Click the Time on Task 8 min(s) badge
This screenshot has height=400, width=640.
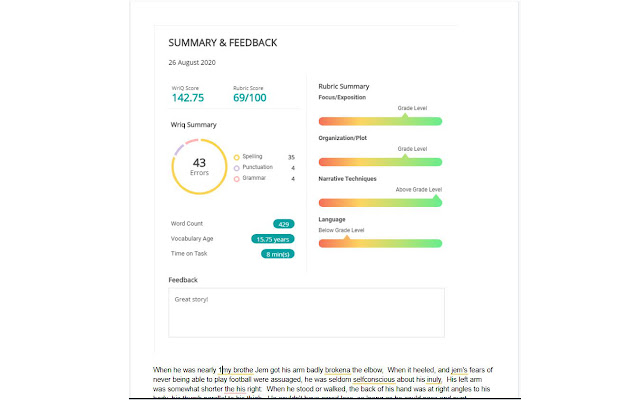[277, 254]
